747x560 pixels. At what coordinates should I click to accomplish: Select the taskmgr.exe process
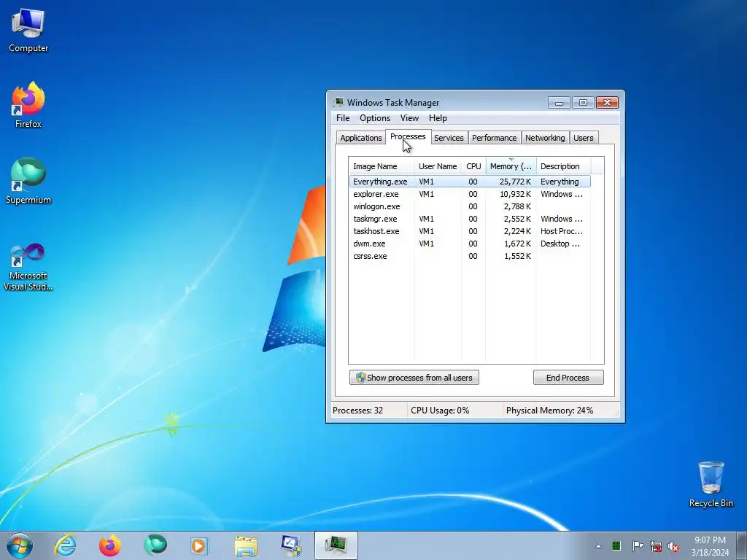coord(470,219)
